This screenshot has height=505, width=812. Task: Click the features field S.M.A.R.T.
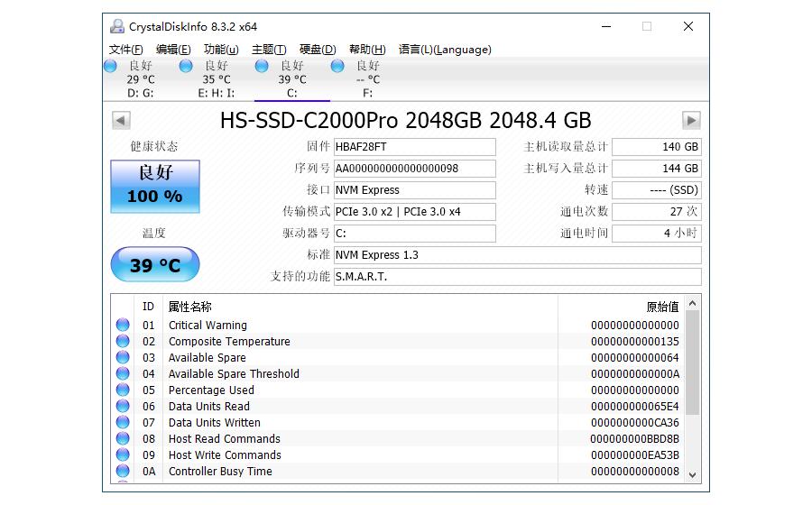[x=517, y=277]
